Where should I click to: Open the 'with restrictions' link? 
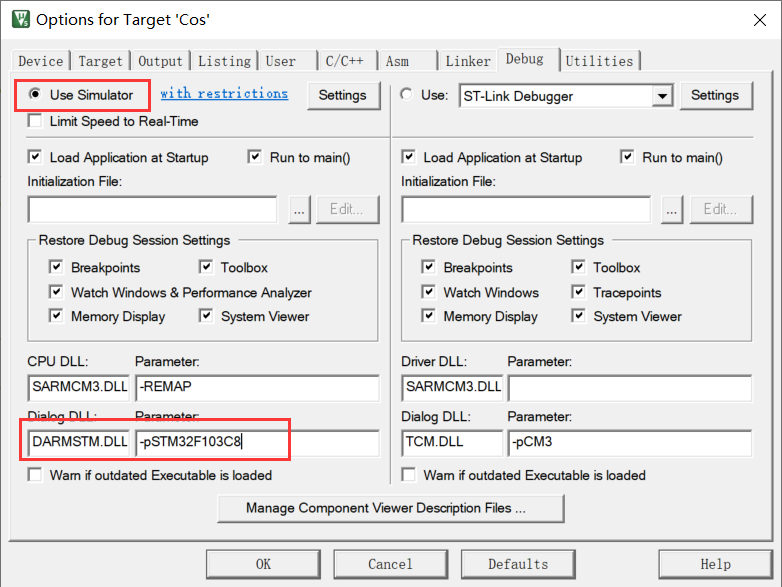tap(224, 94)
